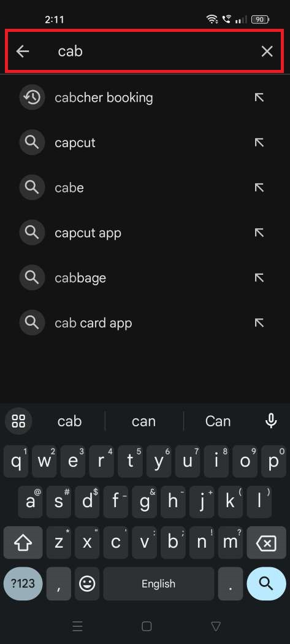Open keyboard tools grid icon
Viewport: 290px width, 644px height.
coord(18,421)
